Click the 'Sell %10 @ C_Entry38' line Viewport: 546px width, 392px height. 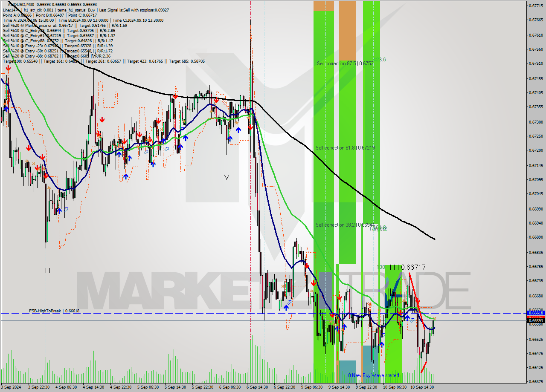[59, 31]
